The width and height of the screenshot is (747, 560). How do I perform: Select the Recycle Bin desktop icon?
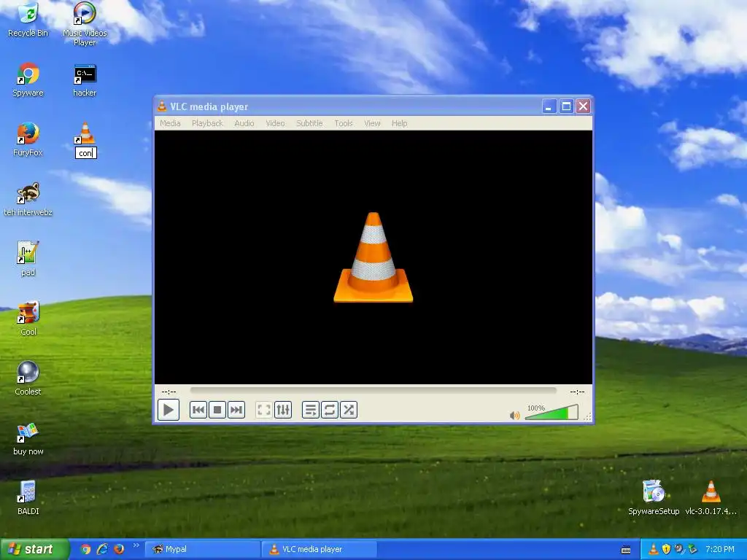click(28, 20)
